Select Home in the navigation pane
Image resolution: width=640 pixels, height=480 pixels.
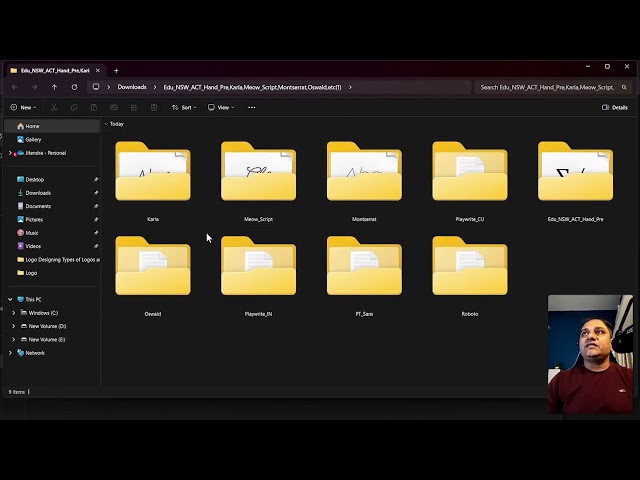coord(52,126)
